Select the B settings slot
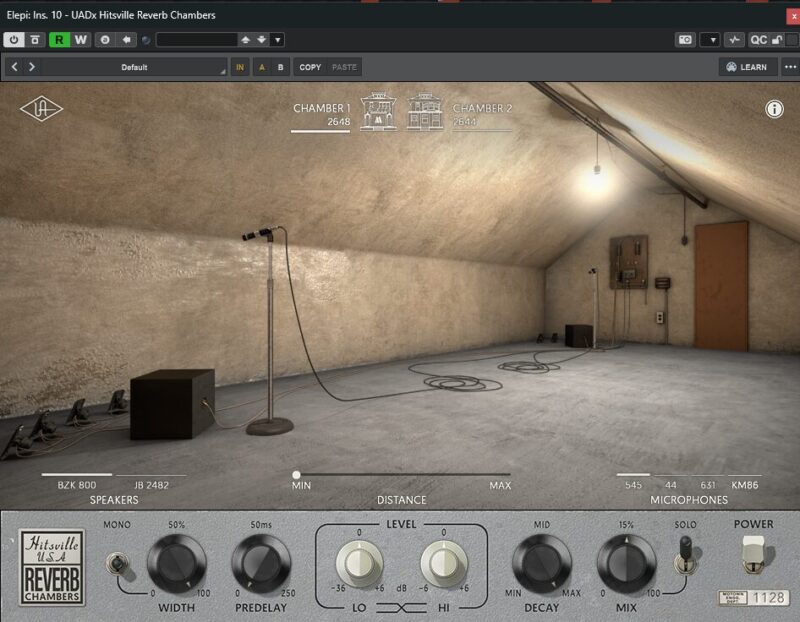The height and width of the screenshot is (622, 800). click(x=280, y=67)
